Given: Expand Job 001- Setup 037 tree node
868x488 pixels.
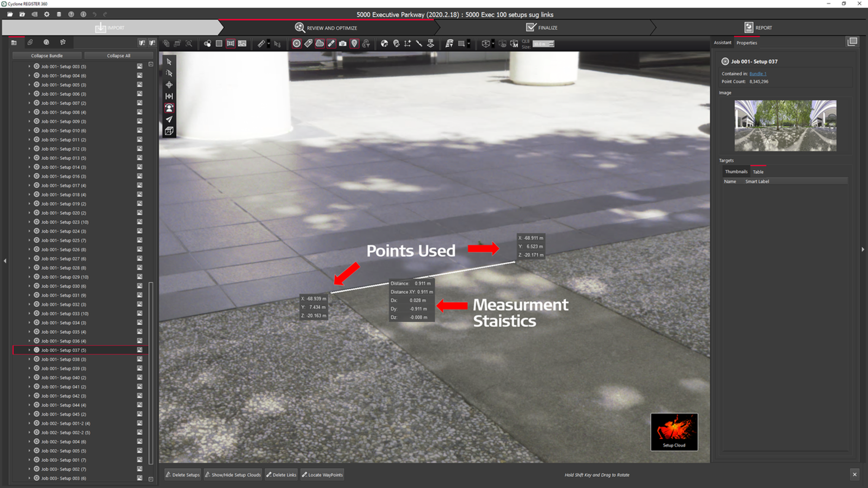Looking at the screenshot, I should tap(29, 350).
